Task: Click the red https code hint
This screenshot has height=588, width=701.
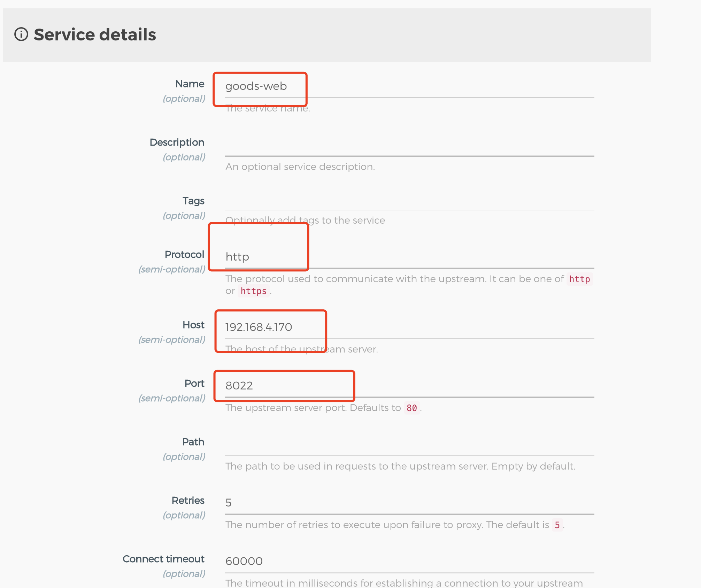Action: click(253, 291)
